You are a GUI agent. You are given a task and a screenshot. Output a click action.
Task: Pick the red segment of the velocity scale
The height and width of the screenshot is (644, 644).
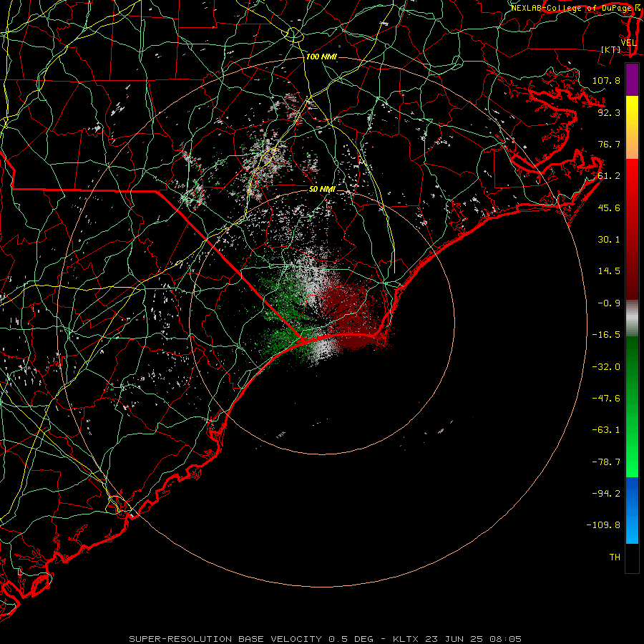(x=632, y=229)
